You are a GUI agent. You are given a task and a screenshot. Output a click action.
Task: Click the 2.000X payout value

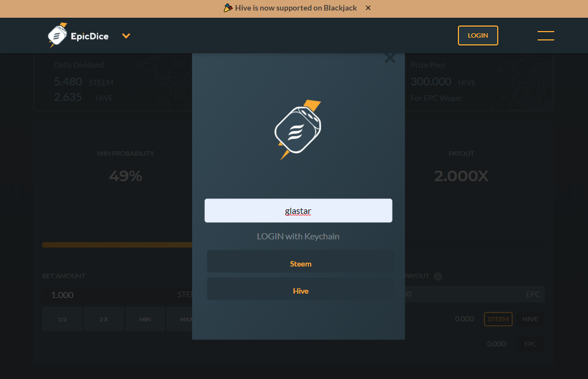(x=461, y=176)
